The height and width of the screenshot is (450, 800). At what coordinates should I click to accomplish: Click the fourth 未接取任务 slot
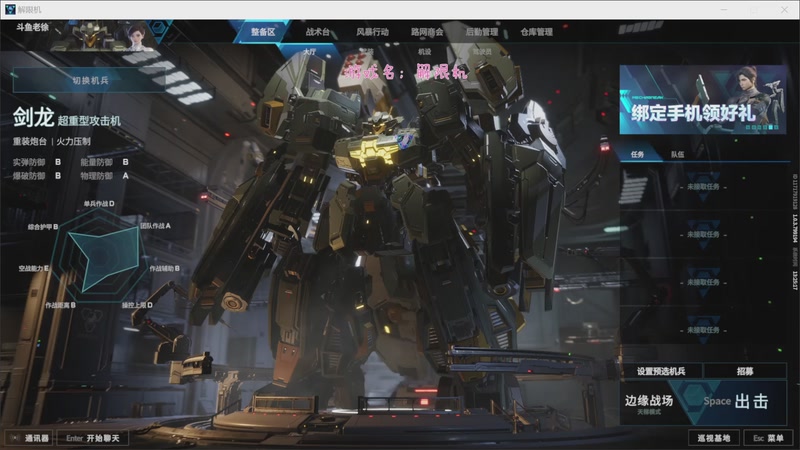[703, 330]
